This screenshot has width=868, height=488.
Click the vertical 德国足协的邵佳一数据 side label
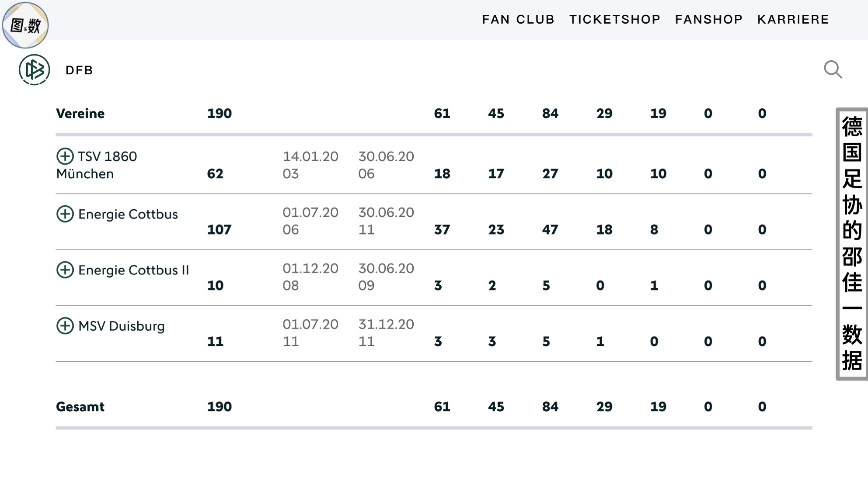pyautogui.click(x=852, y=243)
